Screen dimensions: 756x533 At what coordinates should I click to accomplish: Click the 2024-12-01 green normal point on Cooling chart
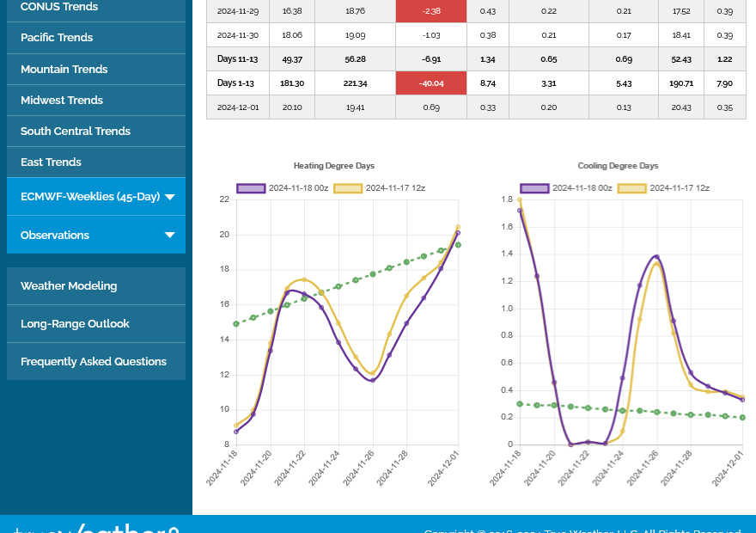(x=742, y=417)
